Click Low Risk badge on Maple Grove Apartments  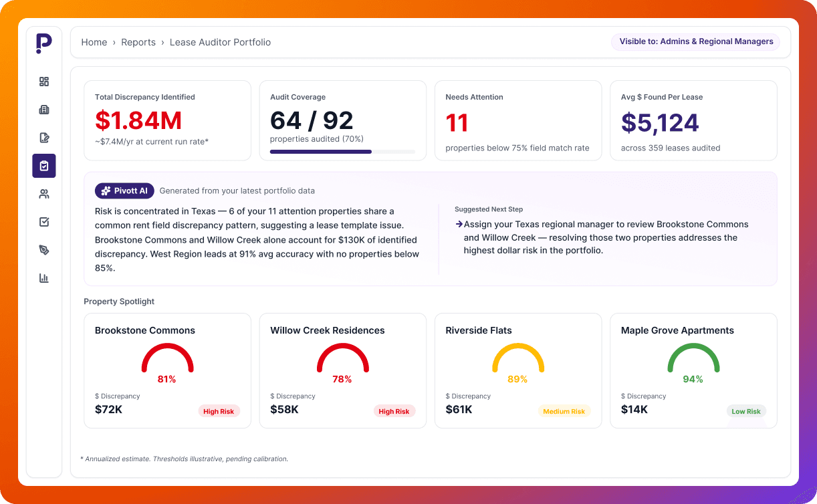click(x=746, y=411)
